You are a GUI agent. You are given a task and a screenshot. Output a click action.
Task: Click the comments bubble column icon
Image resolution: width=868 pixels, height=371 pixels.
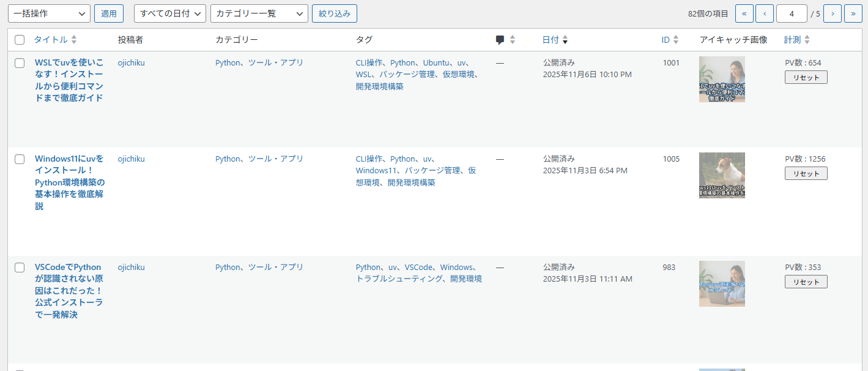(x=500, y=40)
